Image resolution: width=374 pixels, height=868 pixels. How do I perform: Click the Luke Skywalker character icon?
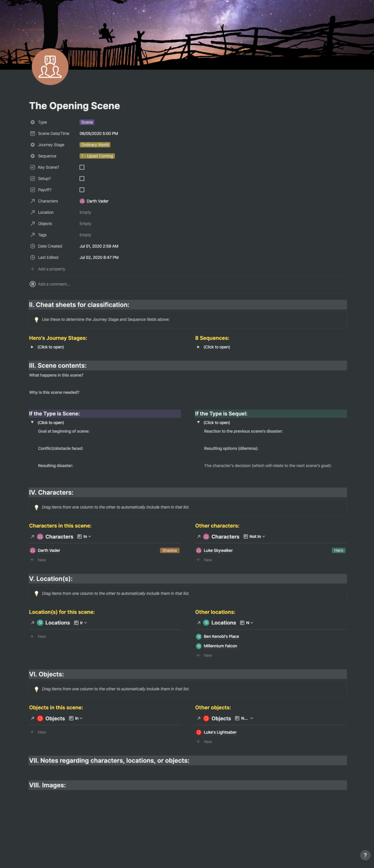click(x=199, y=551)
